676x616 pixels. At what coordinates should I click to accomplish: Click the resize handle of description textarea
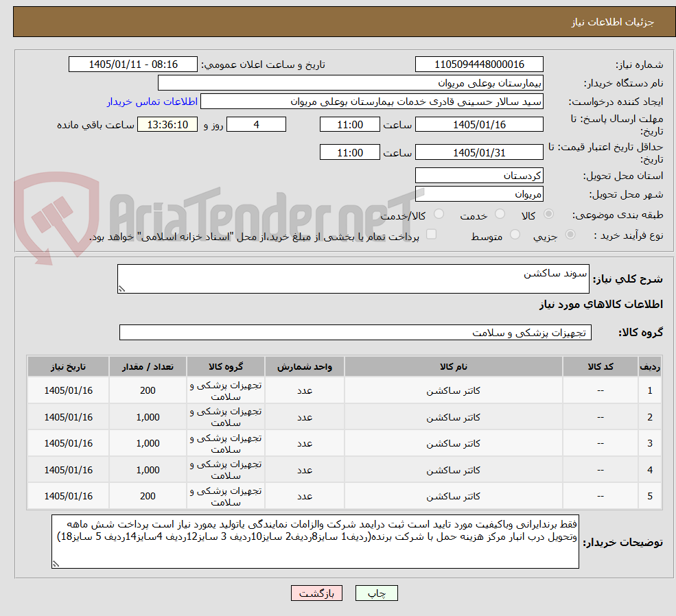(x=121, y=289)
